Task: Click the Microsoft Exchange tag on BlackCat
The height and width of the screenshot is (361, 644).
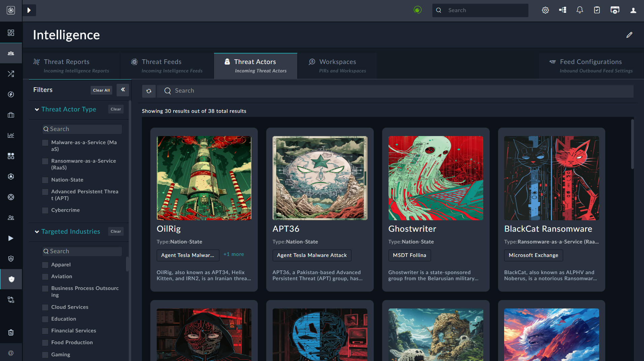Action: coord(533,255)
